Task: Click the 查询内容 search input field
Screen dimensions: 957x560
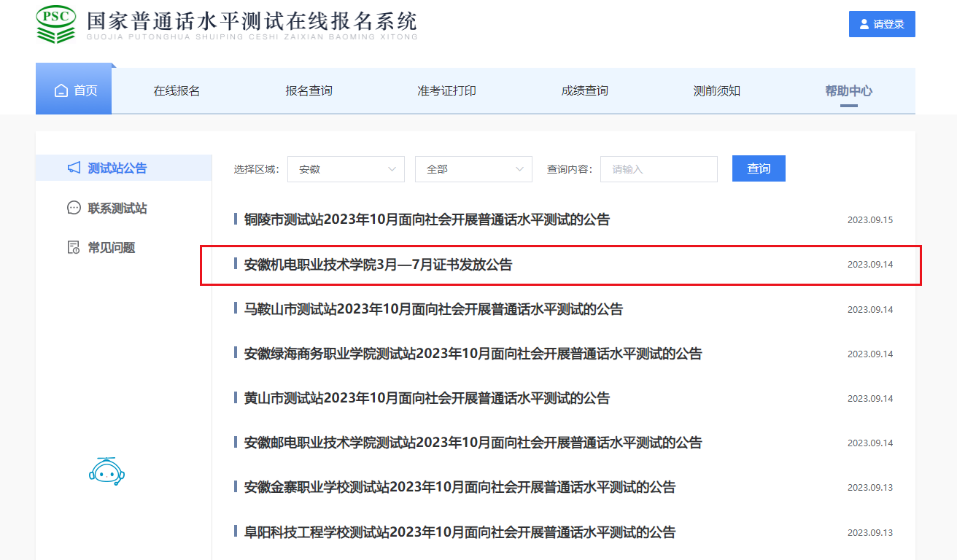Action: tap(659, 169)
